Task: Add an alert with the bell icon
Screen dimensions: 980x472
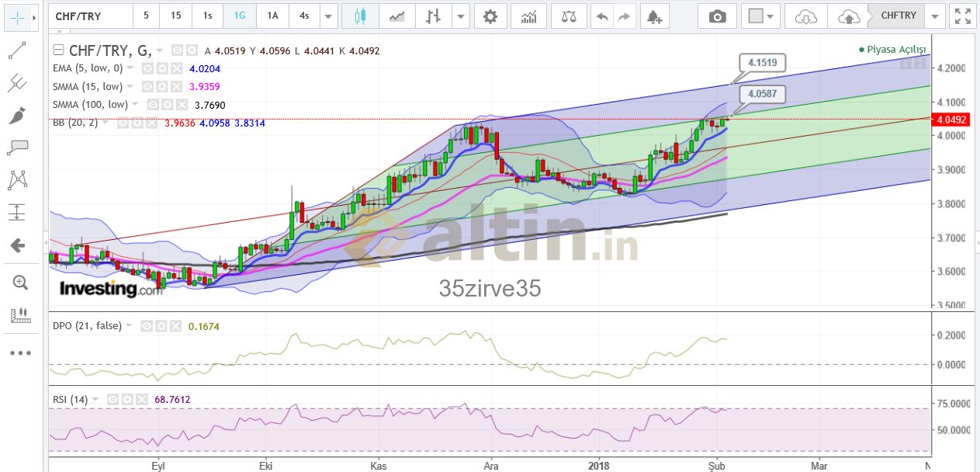Action: (x=653, y=16)
